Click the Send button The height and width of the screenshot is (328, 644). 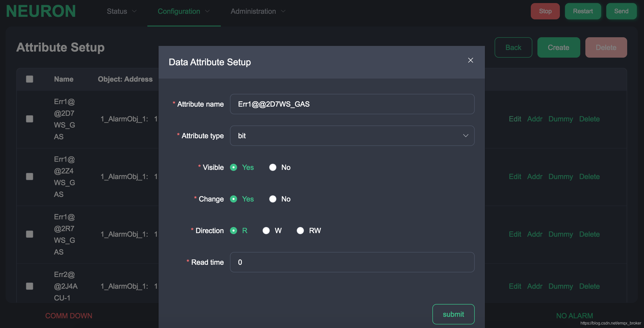(x=621, y=11)
